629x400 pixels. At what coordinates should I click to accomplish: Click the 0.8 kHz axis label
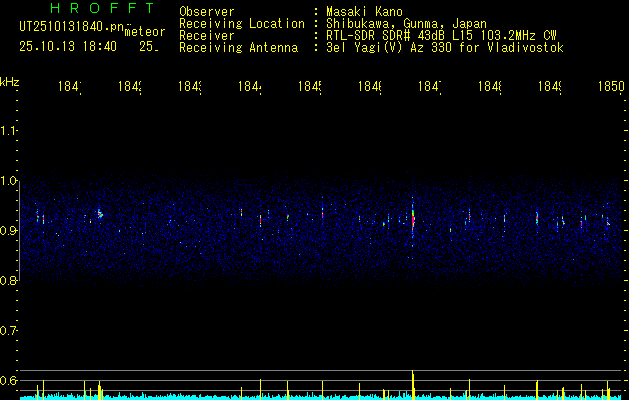(10, 281)
